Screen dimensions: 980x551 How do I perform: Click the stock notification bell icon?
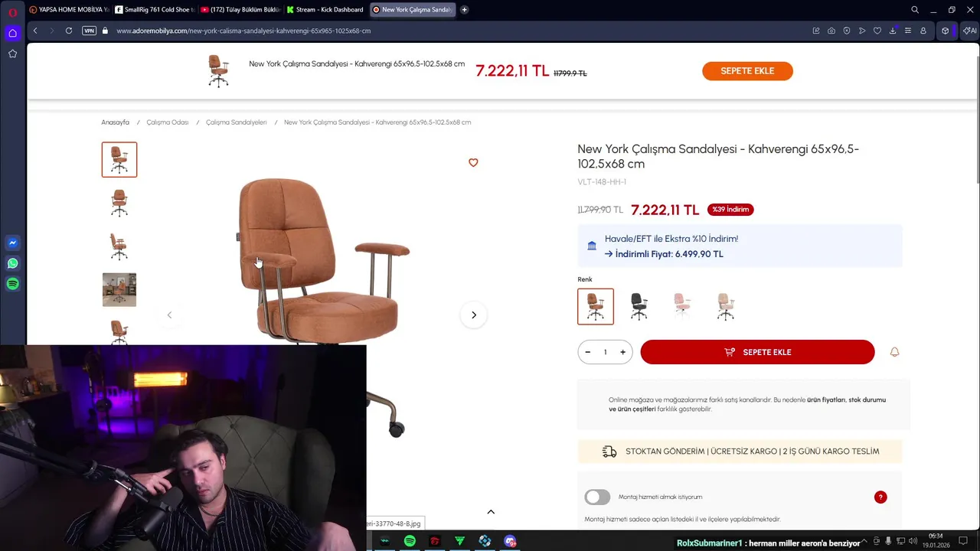[x=894, y=352]
